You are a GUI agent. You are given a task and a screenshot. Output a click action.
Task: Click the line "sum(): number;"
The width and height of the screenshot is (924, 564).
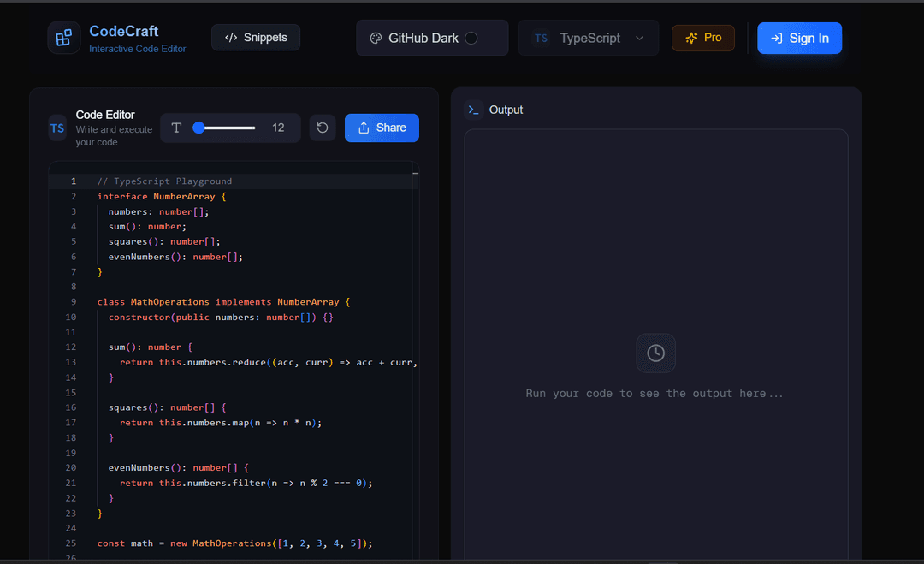[147, 227]
